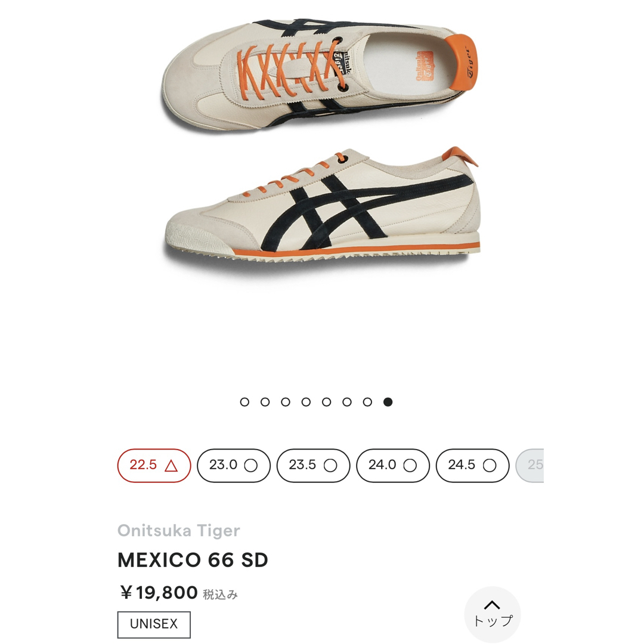Select shoe size 23.0
This screenshot has width=644, height=644.
click(234, 465)
